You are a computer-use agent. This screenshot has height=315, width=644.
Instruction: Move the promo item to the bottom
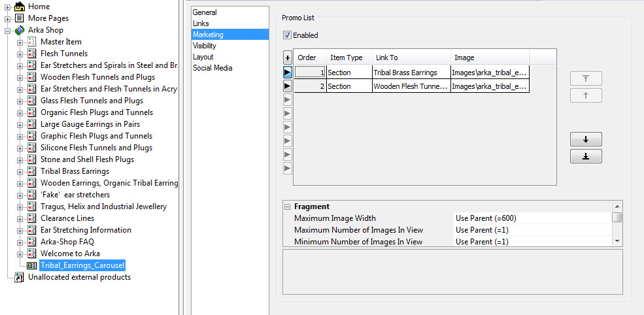[x=586, y=156]
